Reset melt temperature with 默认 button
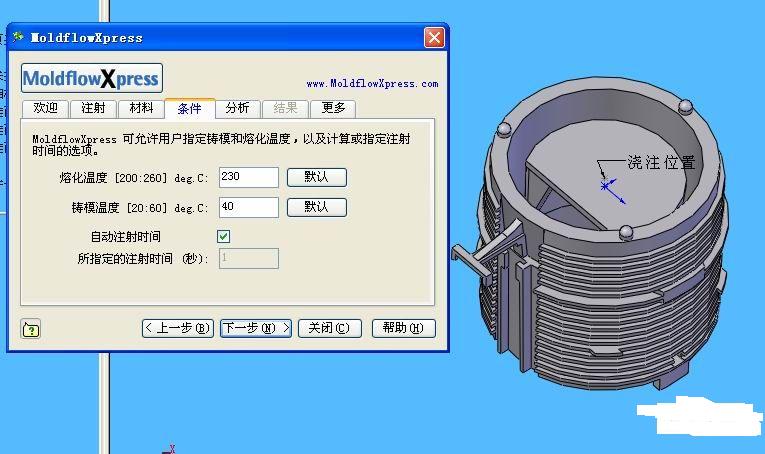The width and height of the screenshot is (765, 454). pos(317,178)
